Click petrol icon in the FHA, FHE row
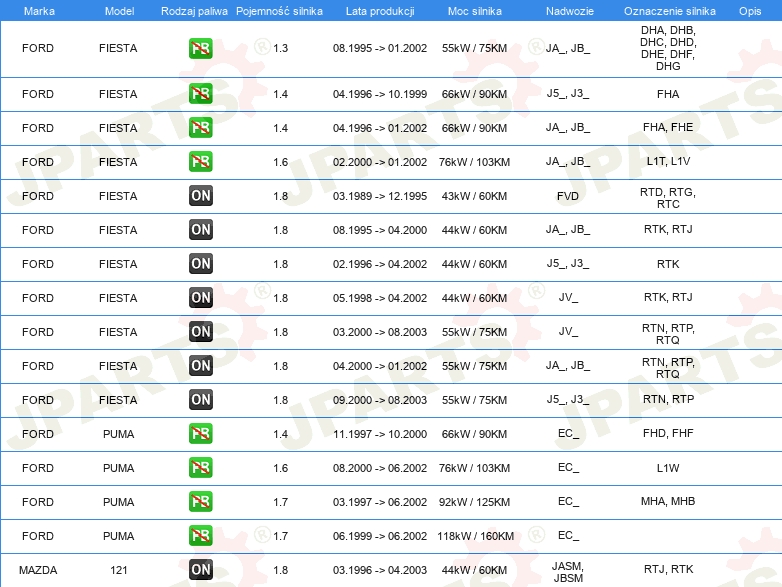This screenshot has width=782, height=587. pyautogui.click(x=200, y=128)
